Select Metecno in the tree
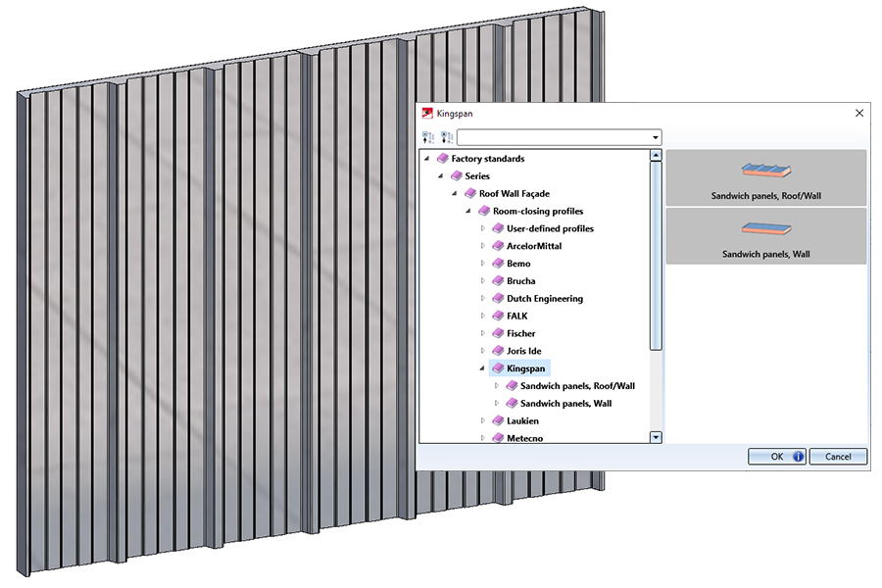Image resolution: width=882 pixels, height=588 pixels. [525, 438]
